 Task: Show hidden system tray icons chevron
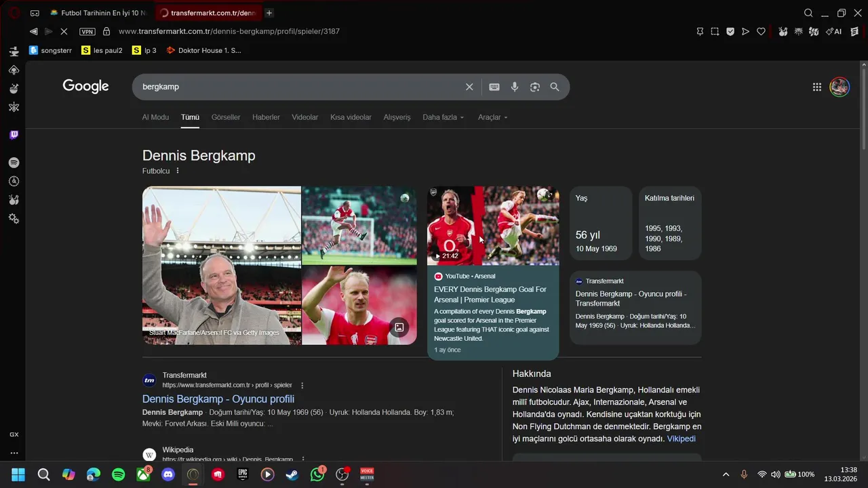point(726,474)
